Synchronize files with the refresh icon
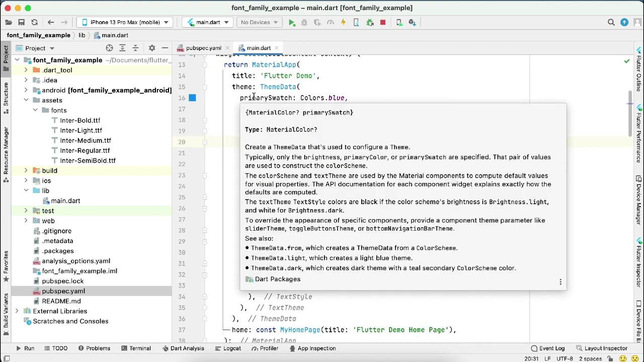The height and width of the screenshot is (362, 644). point(34,22)
